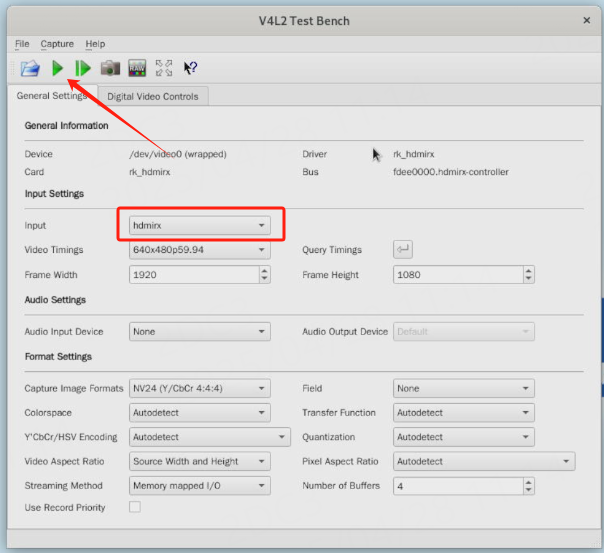Open the Streaming Method dropdown
This screenshot has width=604, height=553.
click(200, 486)
